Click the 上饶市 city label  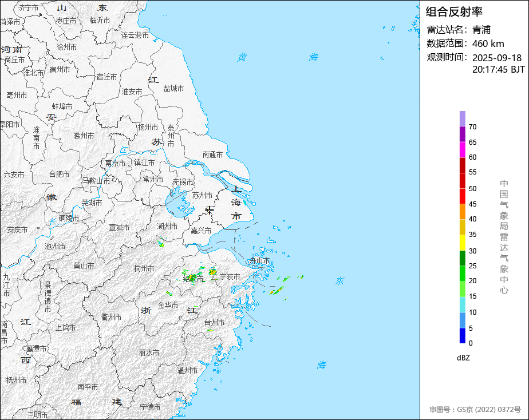coord(65,327)
